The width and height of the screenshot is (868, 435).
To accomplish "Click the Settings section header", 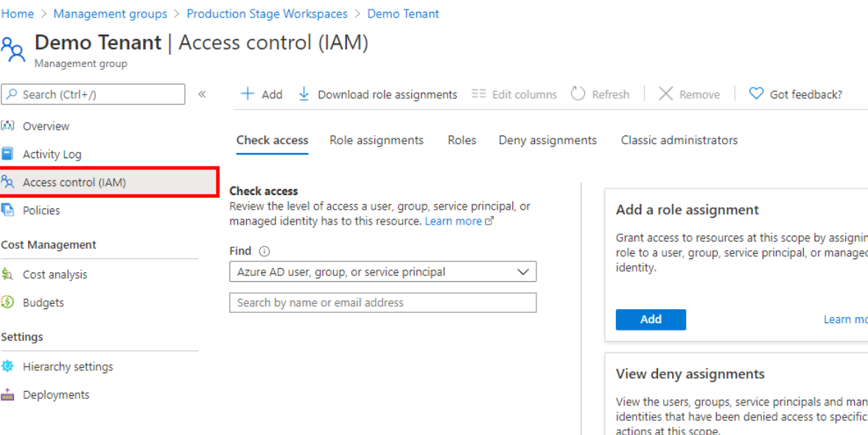I will click(x=22, y=336).
